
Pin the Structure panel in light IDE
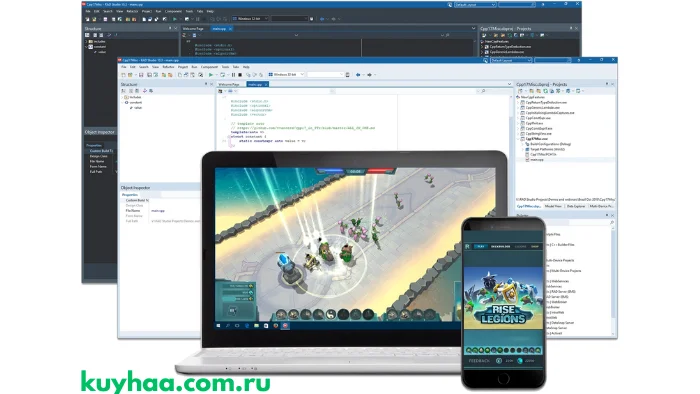pos(206,84)
